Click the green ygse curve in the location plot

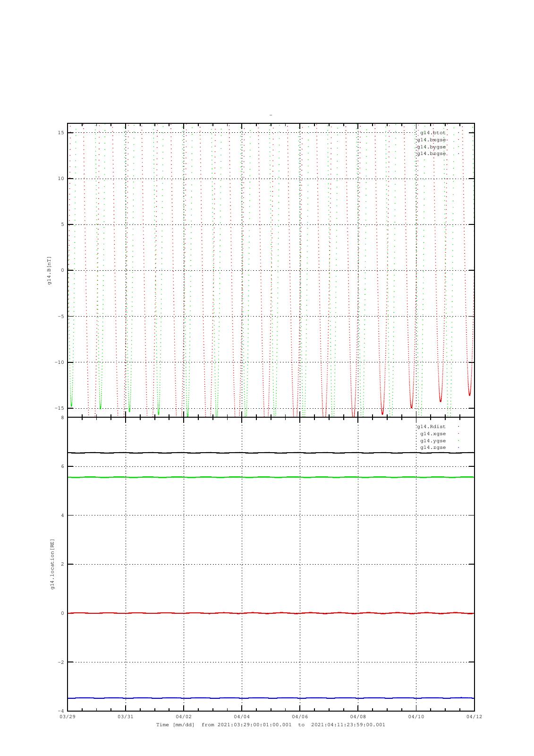(x=271, y=477)
